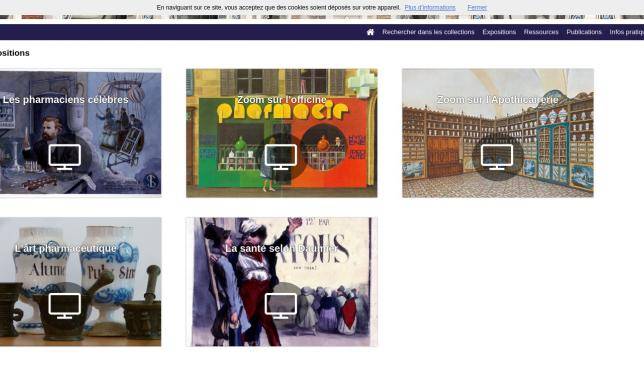Screen dimensions: 644x386
Task: Select the Zoom sur l'officine title
Action: (x=282, y=100)
